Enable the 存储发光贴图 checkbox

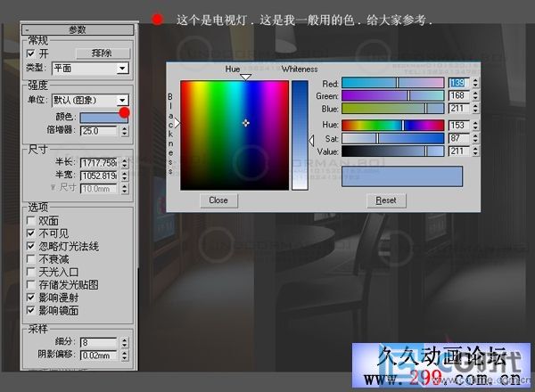(30, 284)
